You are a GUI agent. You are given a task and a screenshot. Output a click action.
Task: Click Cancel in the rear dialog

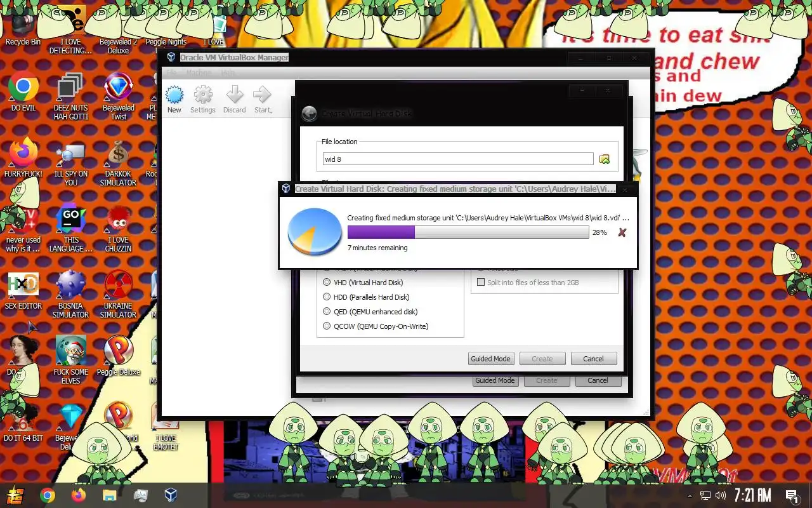[598, 380]
